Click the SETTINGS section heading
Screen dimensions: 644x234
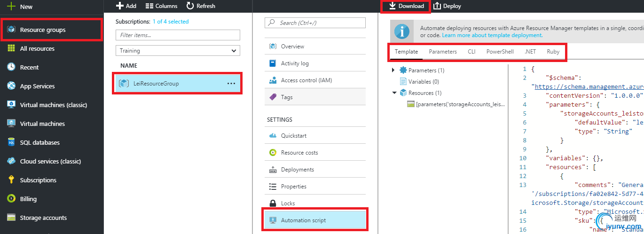pos(280,120)
